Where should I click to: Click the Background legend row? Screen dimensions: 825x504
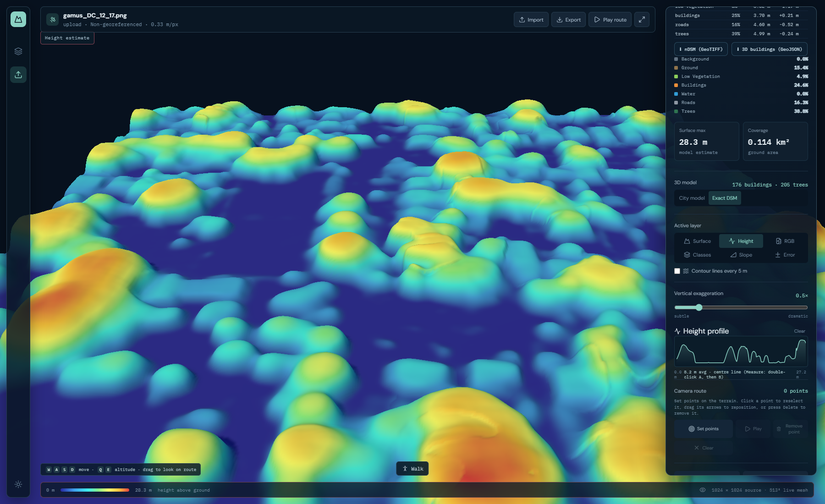click(x=741, y=59)
